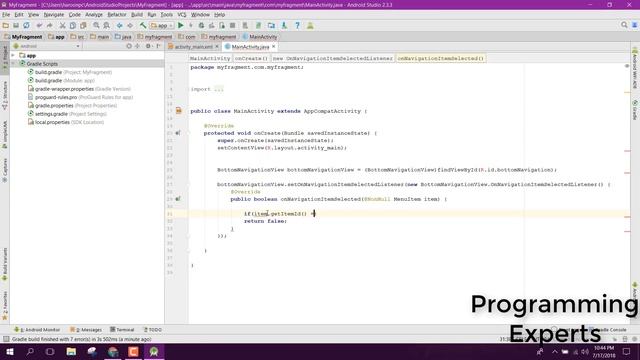The image size is (640, 360).
Task: Click the Redo toolbar icon
Action: point(50,25)
